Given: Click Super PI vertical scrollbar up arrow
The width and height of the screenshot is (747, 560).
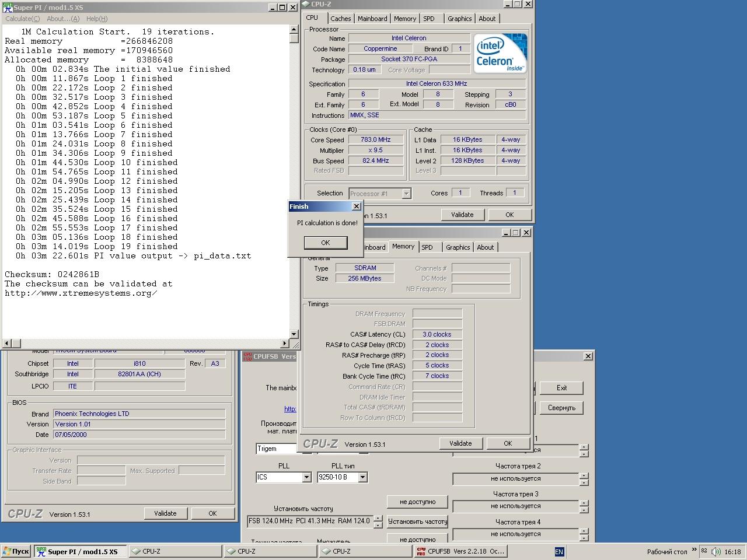Looking at the screenshot, I should [x=294, y=29].
